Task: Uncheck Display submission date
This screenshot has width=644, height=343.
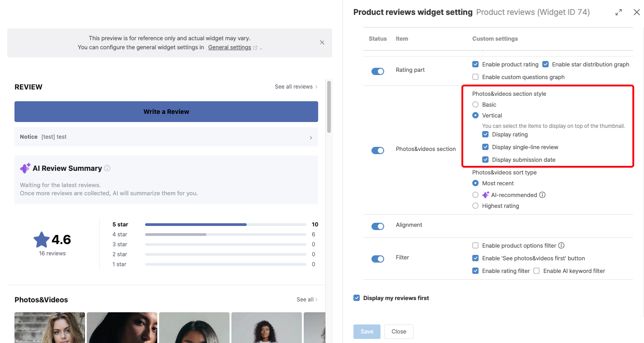Action: (485, 160)
